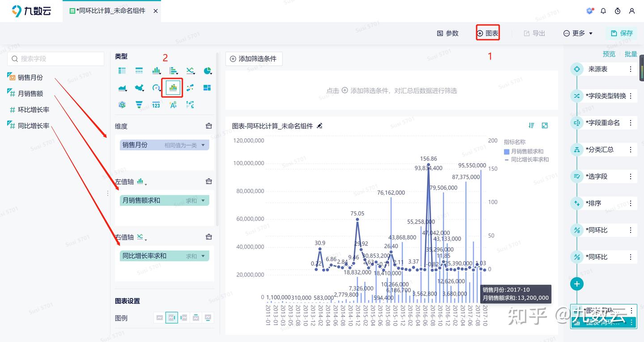Image resolution: width=644 pixels, height=342 pixels.
Task: Click 添加筛选条件 to add a filter
Action: coord(253,59)
